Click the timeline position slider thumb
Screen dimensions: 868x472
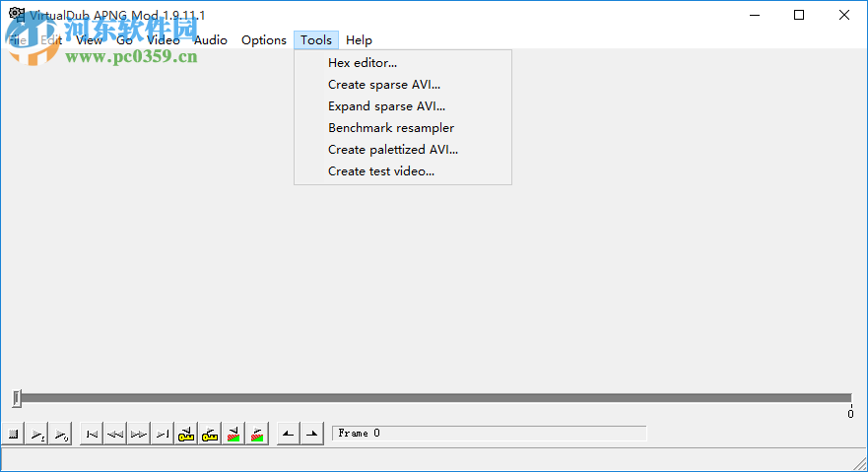coord(17,398)
